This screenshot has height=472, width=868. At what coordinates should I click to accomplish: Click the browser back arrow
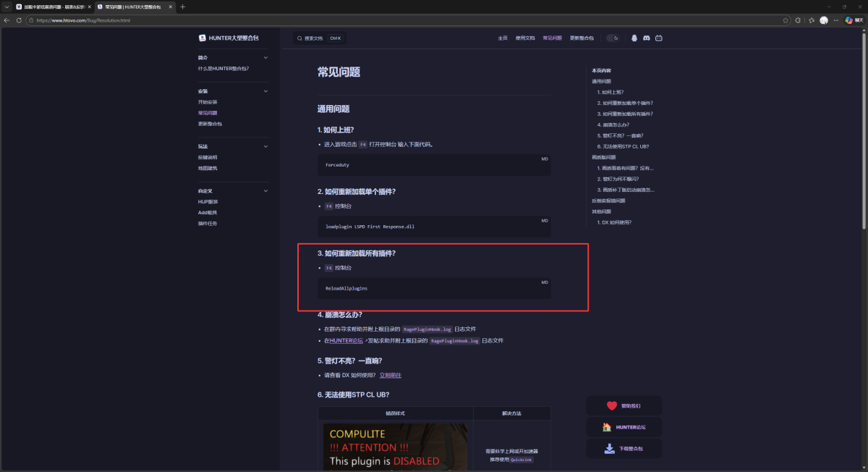click(7, 20)
